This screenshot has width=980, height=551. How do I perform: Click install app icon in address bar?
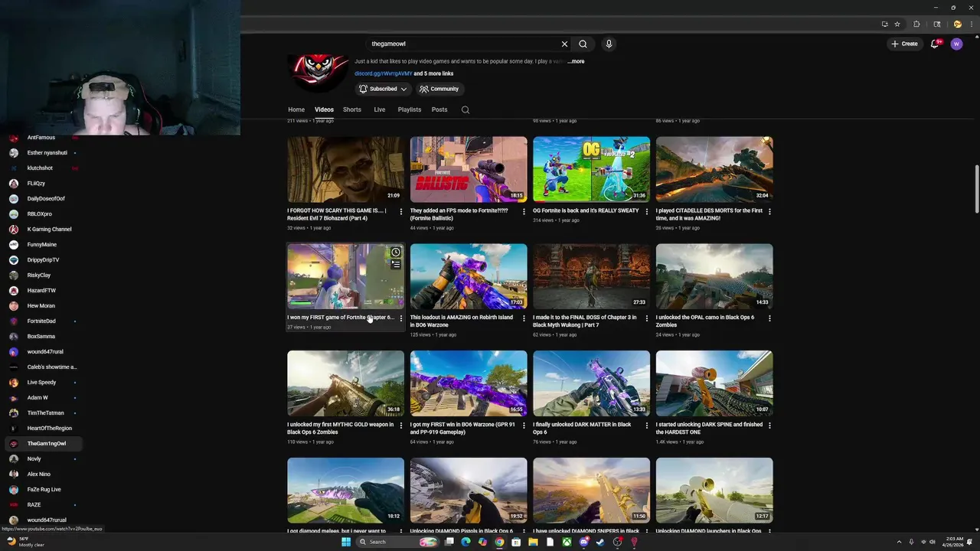884,24
